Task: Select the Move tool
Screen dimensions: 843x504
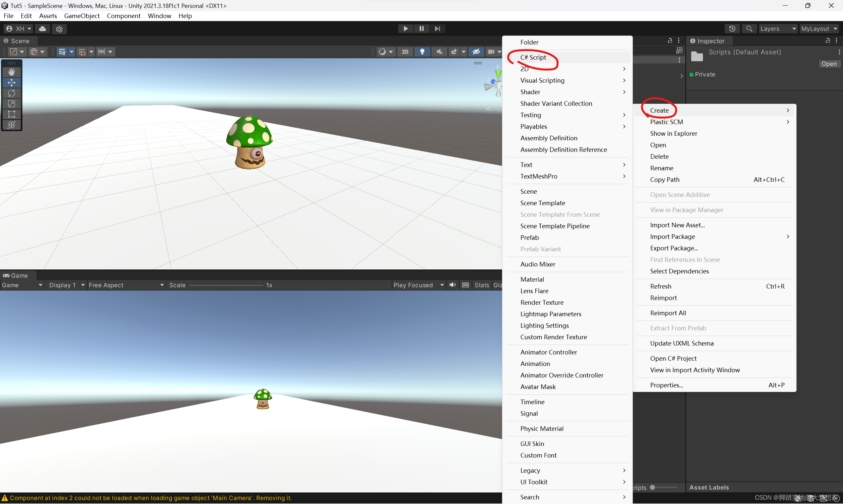Action: (12, 83)
